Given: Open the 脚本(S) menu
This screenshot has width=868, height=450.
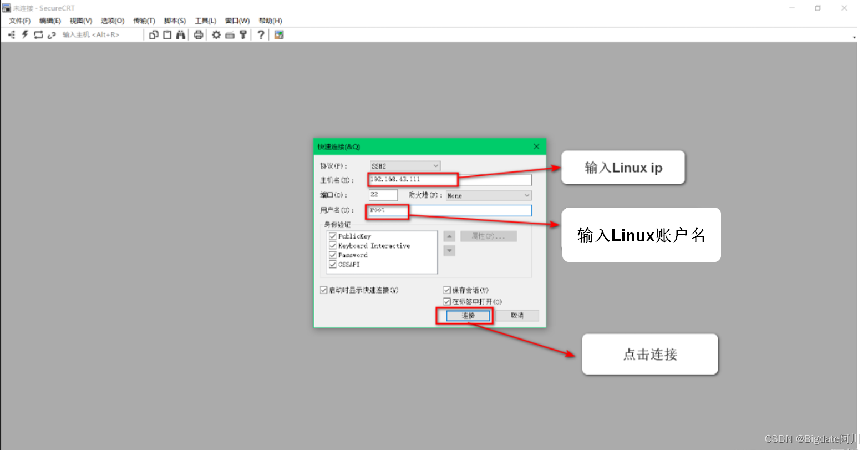Looking at the screenshot, I should point(175,21).
